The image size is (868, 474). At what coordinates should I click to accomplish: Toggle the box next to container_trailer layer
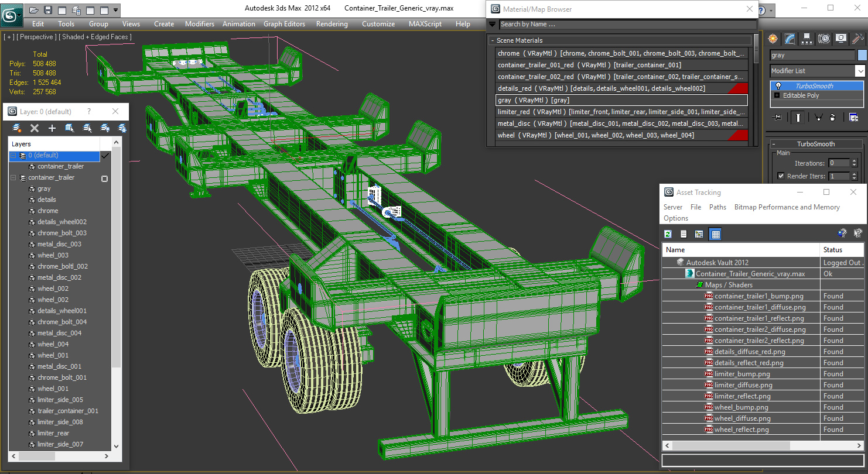(105, 178)
